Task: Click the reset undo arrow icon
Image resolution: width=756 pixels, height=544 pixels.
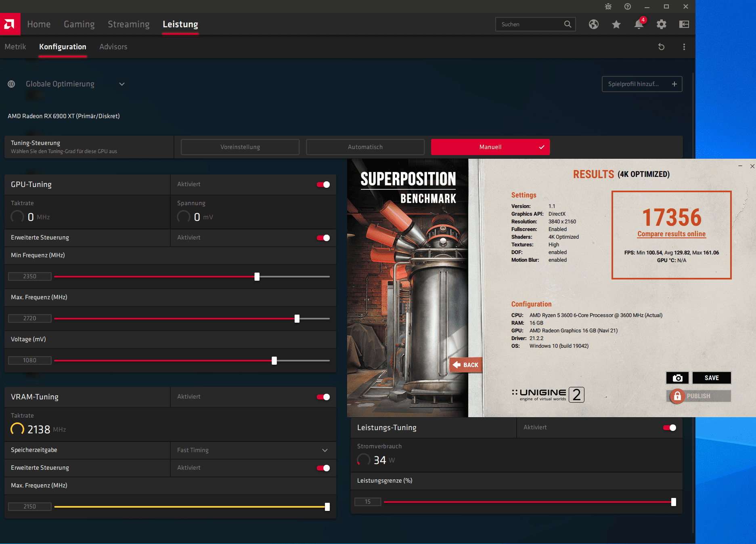Action: tap(661, 47)
